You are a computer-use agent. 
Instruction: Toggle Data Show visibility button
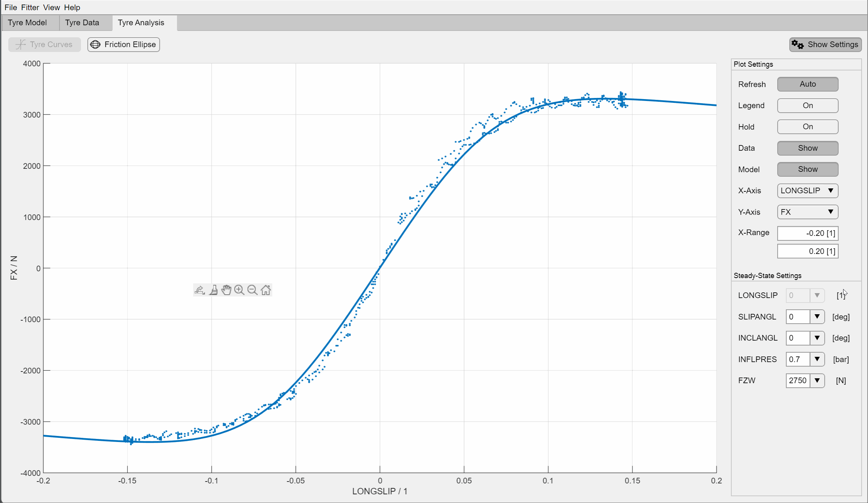click(x=807, y=148)
